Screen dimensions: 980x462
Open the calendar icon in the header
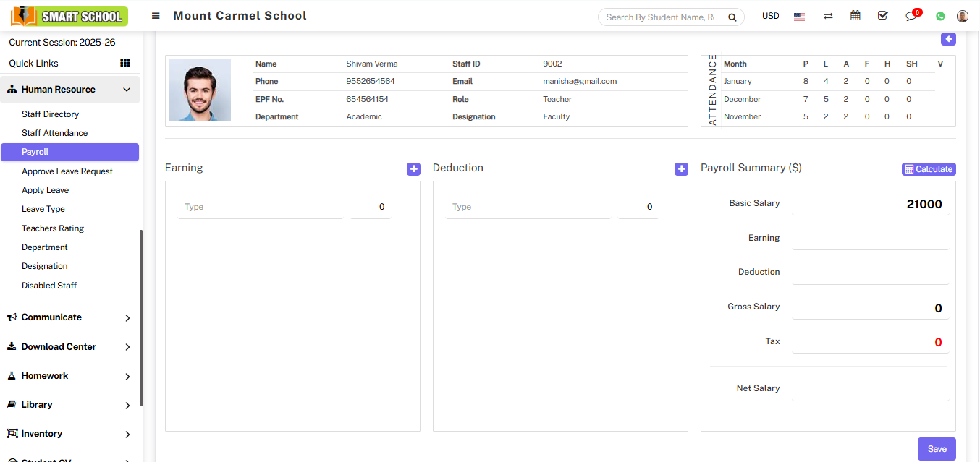point(856,16)
